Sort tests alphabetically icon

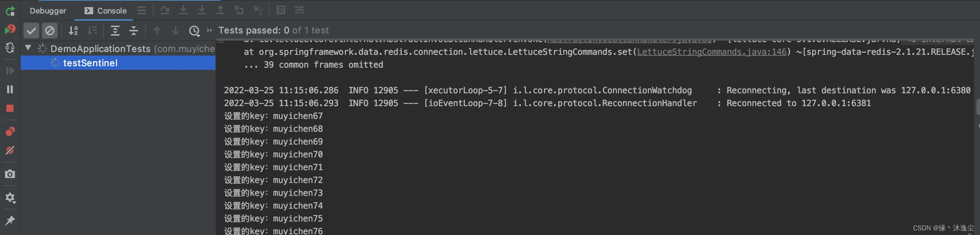pyautogui.click(x=73, y=31)
